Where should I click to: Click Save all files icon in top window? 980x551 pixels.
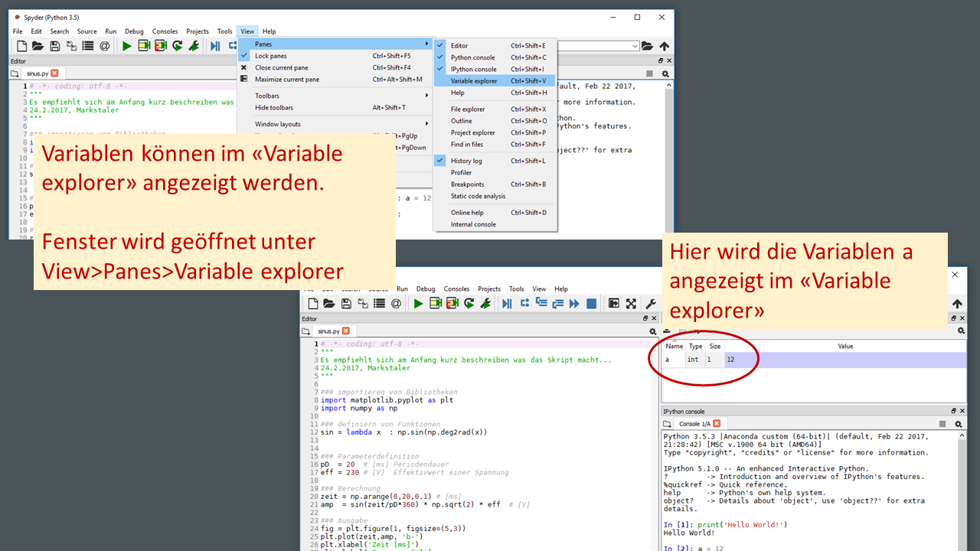(x=71, y=46)
